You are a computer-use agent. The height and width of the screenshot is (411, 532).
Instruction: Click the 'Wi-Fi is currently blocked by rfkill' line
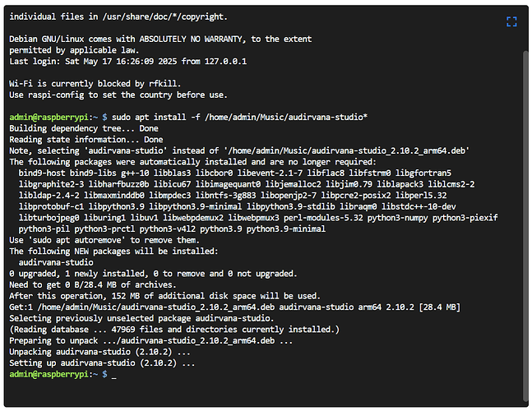(95, 84)
